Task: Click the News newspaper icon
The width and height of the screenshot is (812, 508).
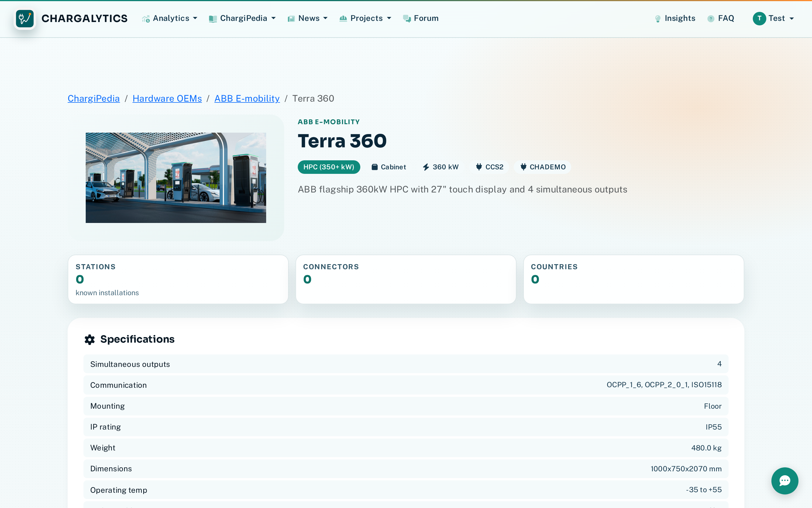Action: click(291, 19)
